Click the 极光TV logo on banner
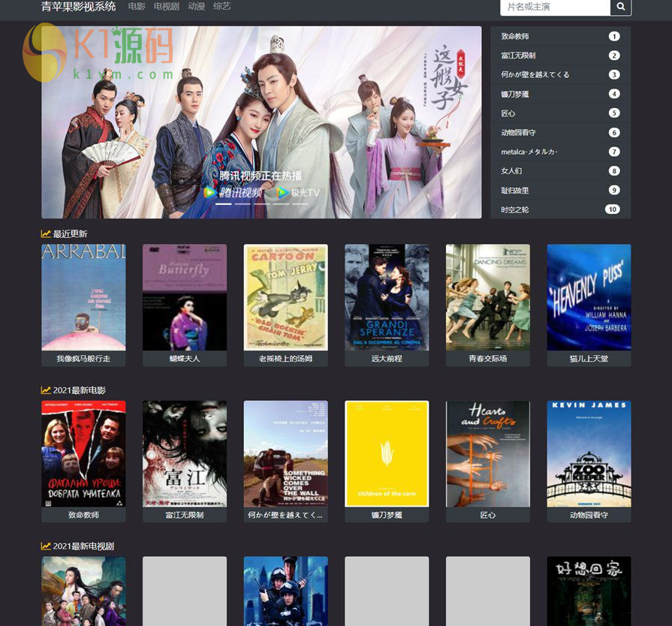 pyautogui.click(x=298, y=193)
